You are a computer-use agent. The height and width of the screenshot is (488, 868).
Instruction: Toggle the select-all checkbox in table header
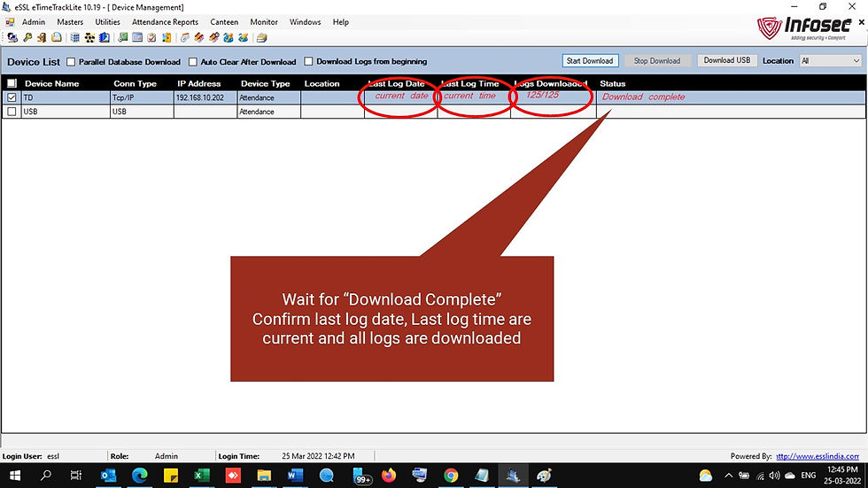pos(12,83)
